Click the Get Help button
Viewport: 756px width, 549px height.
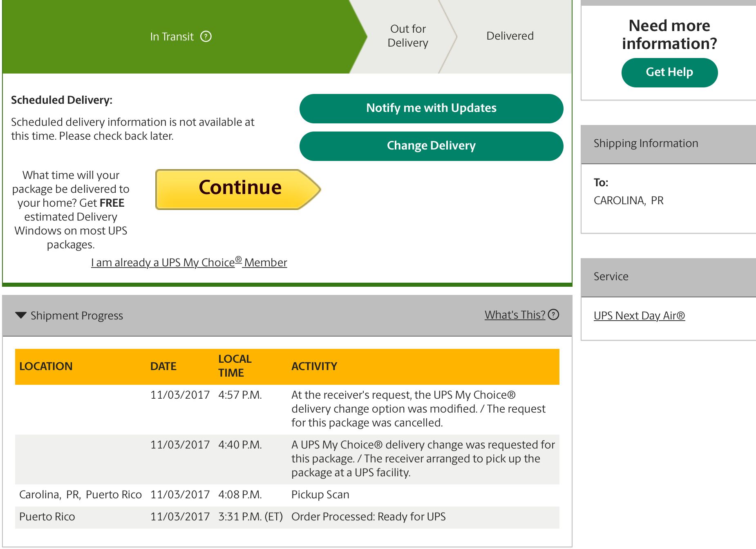pos(669,72)
